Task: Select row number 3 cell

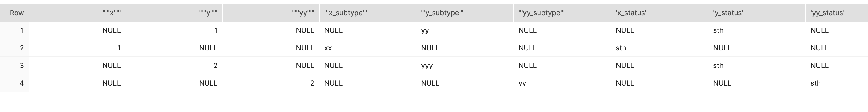Action: pos(14,65)
